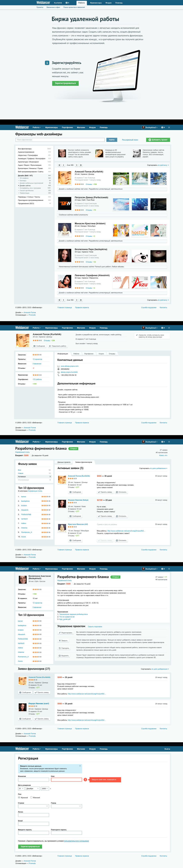Open the 'logo_guide.pdf' attachment link

tap(65, 619)
